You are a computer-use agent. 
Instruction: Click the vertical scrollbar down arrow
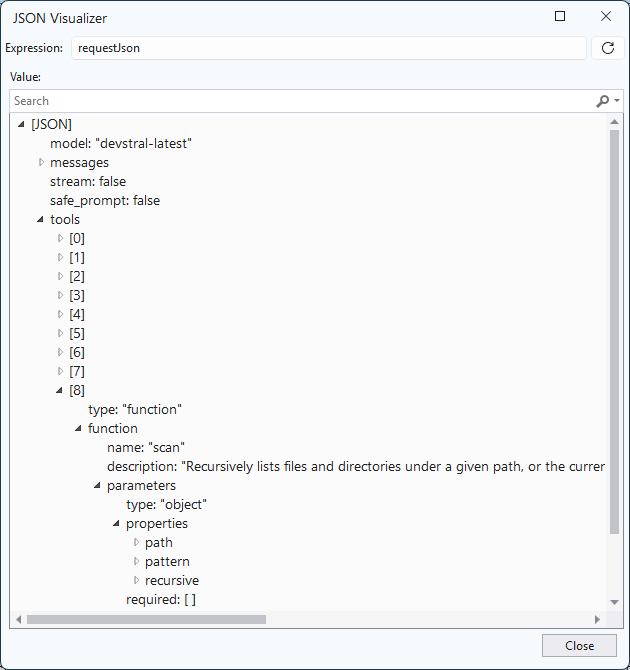[615, 602]
